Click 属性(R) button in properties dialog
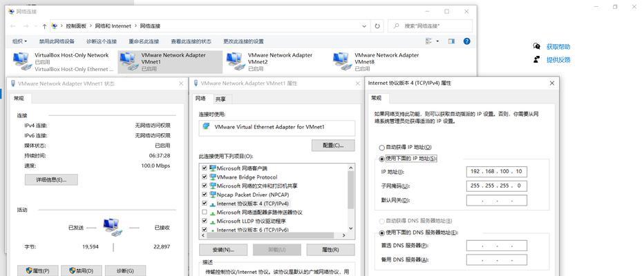The width and height of the screenshot is (644, 276). 330,250
